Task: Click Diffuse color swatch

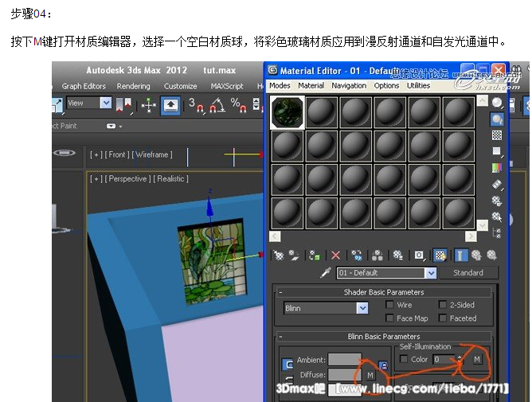Action: pyautogui.click(x=344, y=374)
